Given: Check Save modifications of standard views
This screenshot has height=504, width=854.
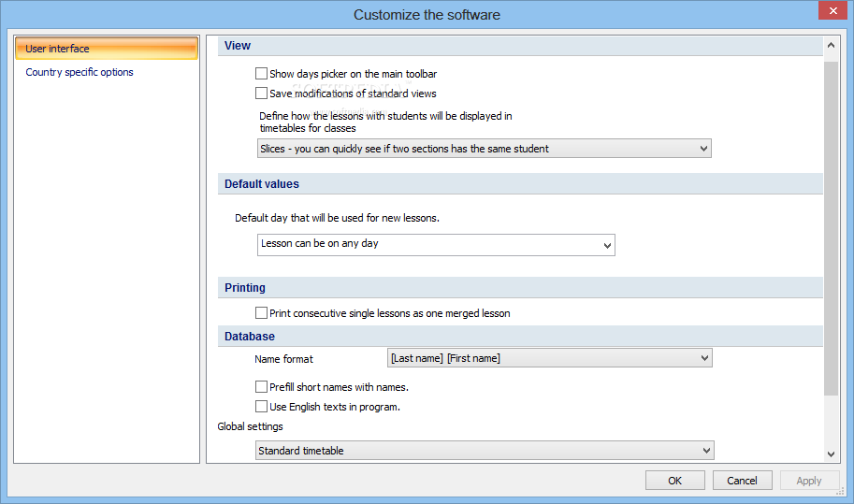Looking at the screenshot, I should pos(261,94).
